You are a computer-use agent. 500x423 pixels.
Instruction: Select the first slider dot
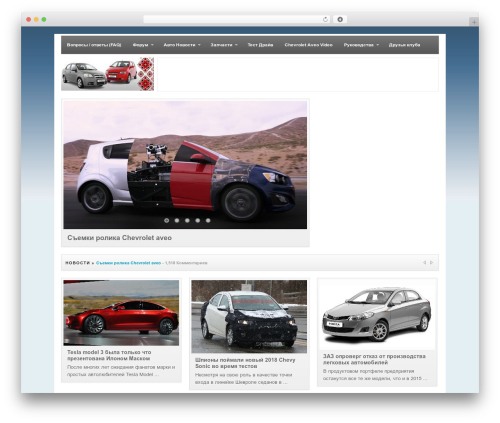click(x=167, y=220)
